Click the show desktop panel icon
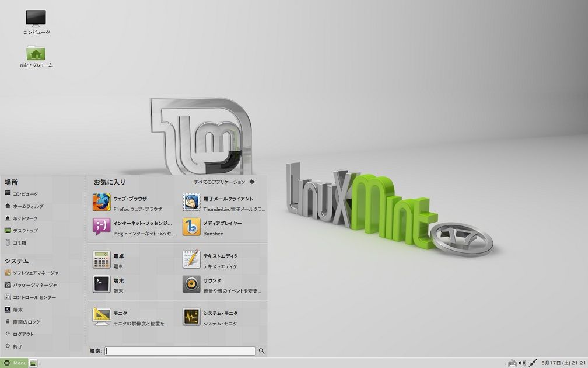The image size is (588, 368). [x=33, y=363]
